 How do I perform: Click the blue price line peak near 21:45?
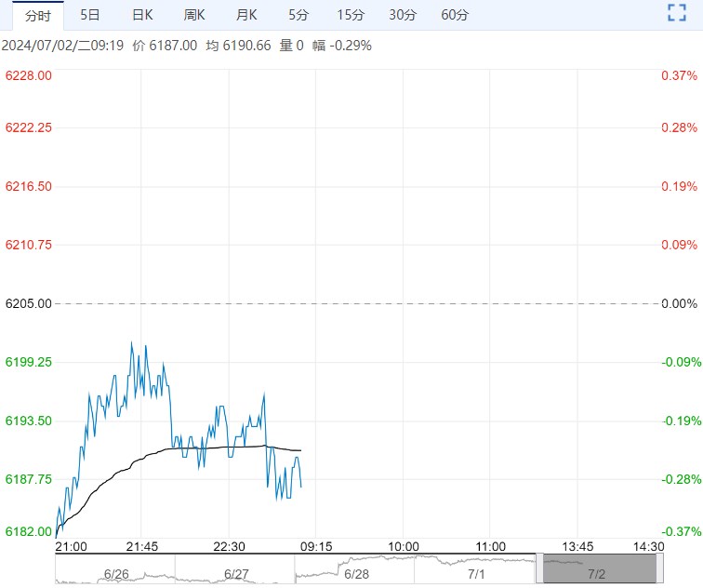[x=132, y=343]
